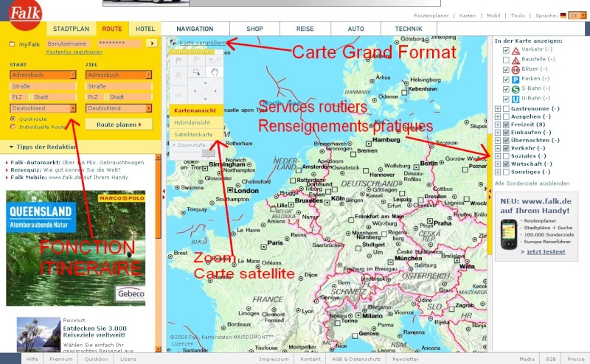Click the jetzt testen! link
The width and height of the screenshot is (590, 364).
point(546,251)
